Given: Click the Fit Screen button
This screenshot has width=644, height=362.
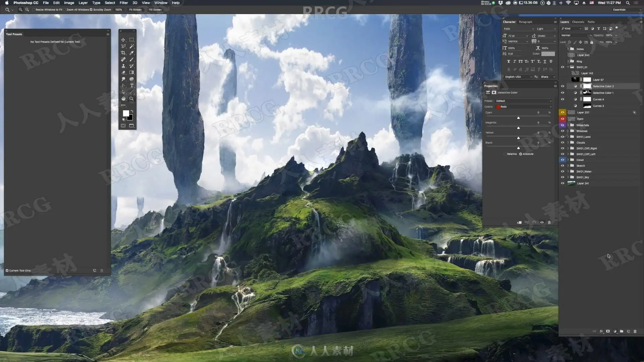Looking at the screenshot, I should click(x=135, y=10).
